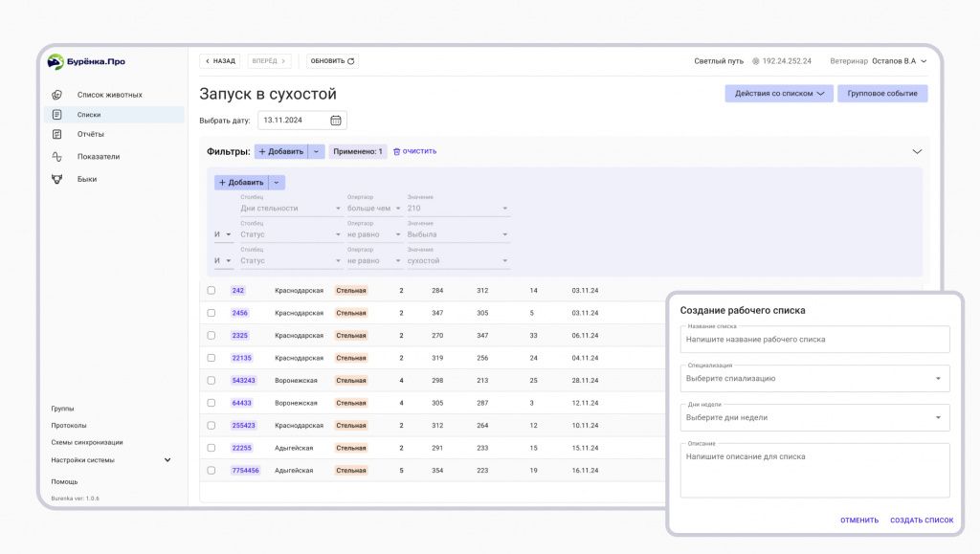This screenshot has width=980, height=554.
Task: Open arrow dropdown beside Фильтры Добавить
Action: point(316,152)
